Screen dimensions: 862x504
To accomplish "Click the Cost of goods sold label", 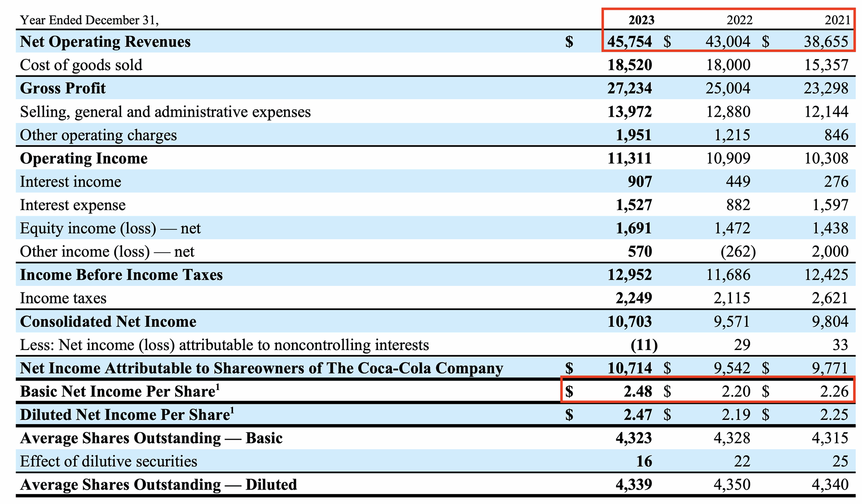I will click(81, 65).
